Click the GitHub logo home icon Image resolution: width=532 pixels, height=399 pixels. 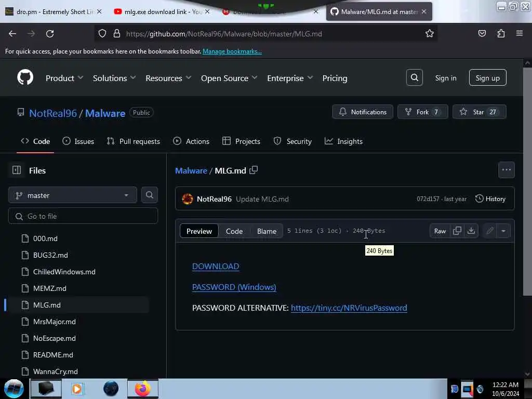(x=25, y=78)
